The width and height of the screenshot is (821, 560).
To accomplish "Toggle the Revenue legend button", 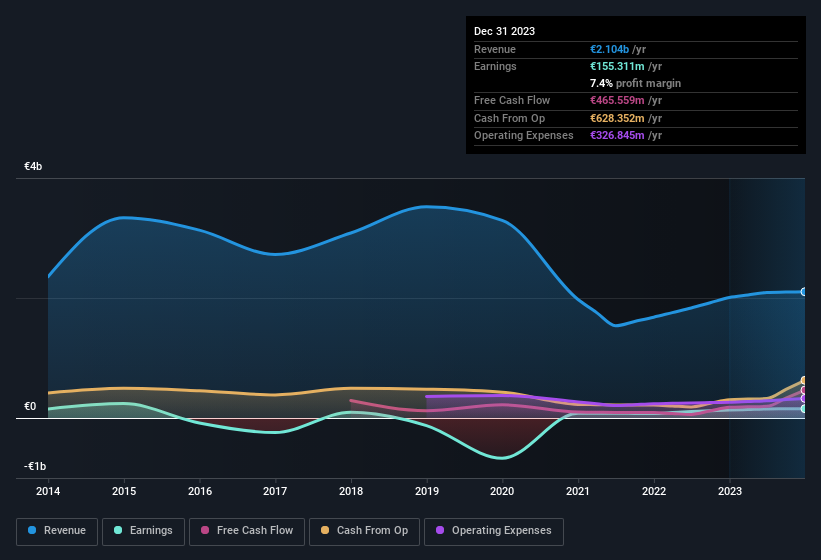I will [57, 531].
